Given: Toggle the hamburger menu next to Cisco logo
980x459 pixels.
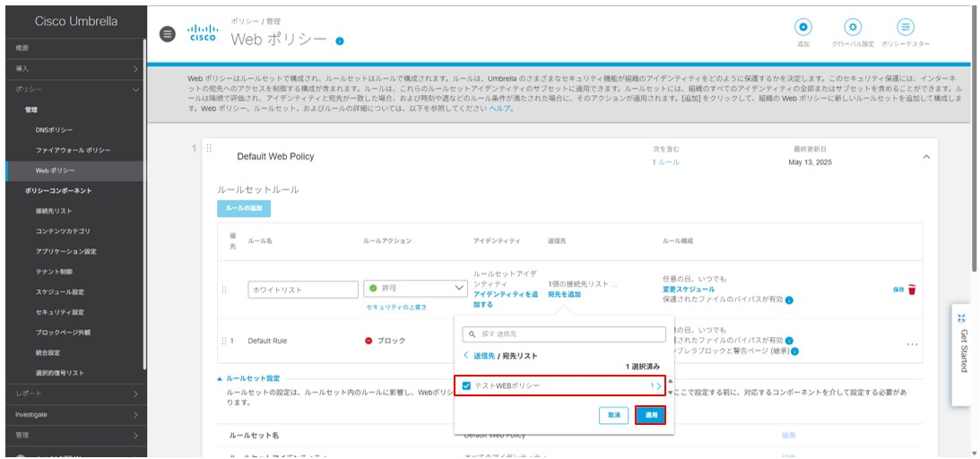Looking at the screenshot, I should click(168, 34).
